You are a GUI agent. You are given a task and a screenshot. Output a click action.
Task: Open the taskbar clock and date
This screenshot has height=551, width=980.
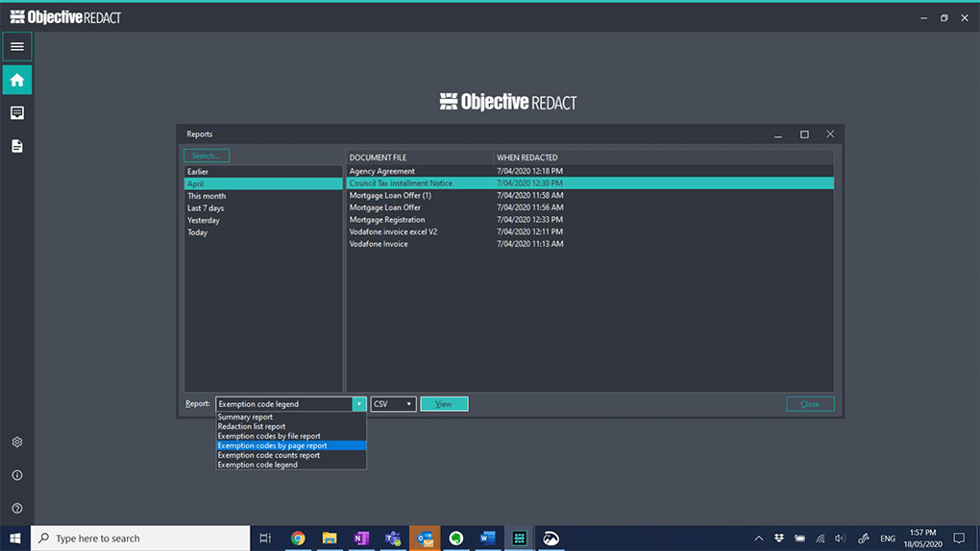pyautogui.click(x=922, y=538)
